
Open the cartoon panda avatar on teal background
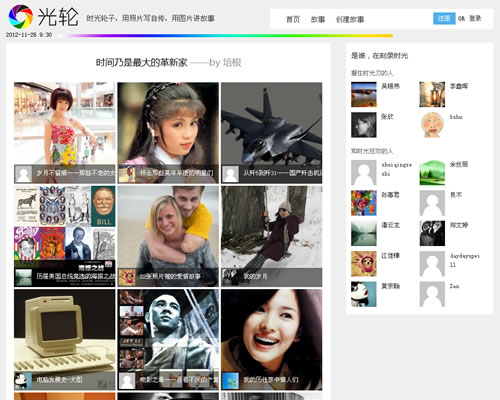(x=364, y=294)
